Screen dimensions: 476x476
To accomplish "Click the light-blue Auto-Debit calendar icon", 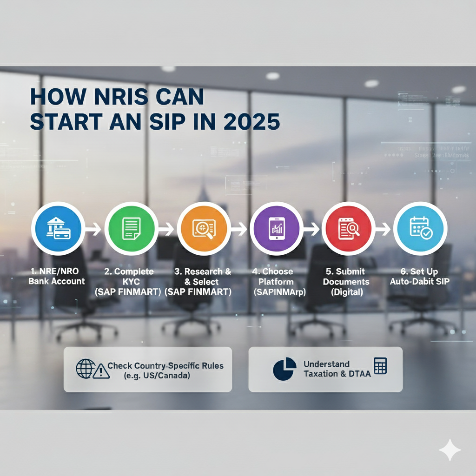I will (x=420, y=229).
